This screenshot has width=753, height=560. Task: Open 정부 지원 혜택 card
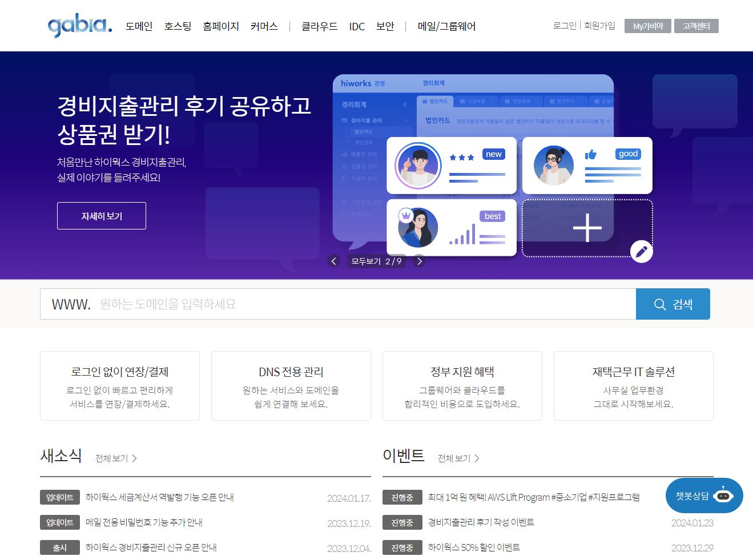(462, 386)
